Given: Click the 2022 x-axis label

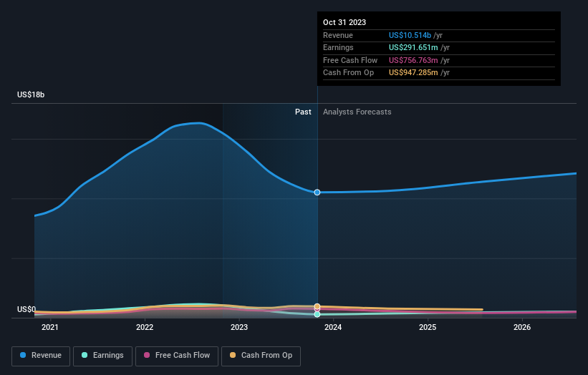Looking at the screenshot, I should click(x=145, y=327).
